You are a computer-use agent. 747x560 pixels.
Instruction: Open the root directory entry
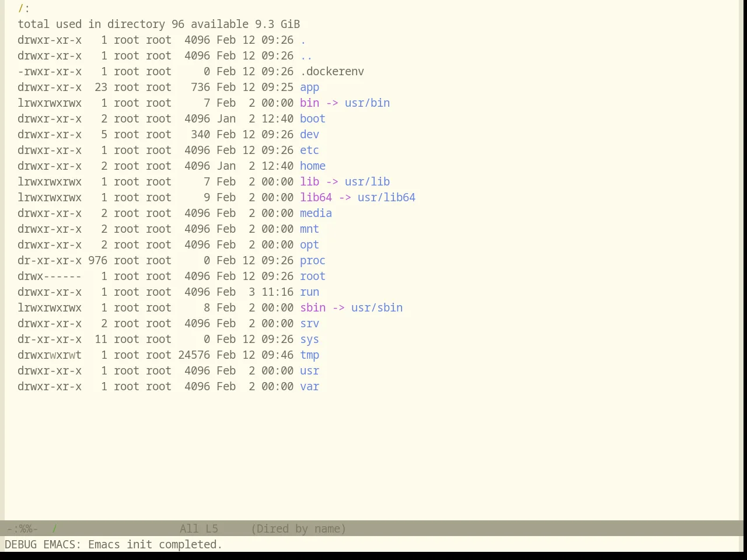click(x=312, y=276)
